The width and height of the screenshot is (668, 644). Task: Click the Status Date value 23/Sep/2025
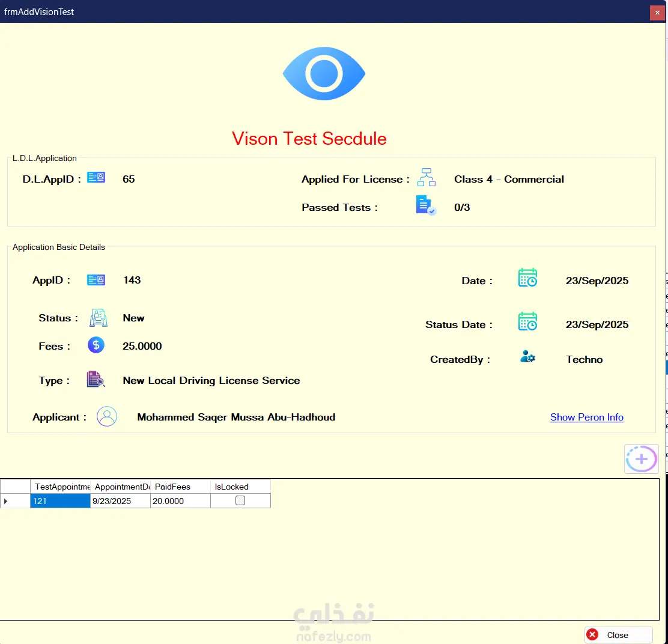pyautogui.click(x=597, y=324)
